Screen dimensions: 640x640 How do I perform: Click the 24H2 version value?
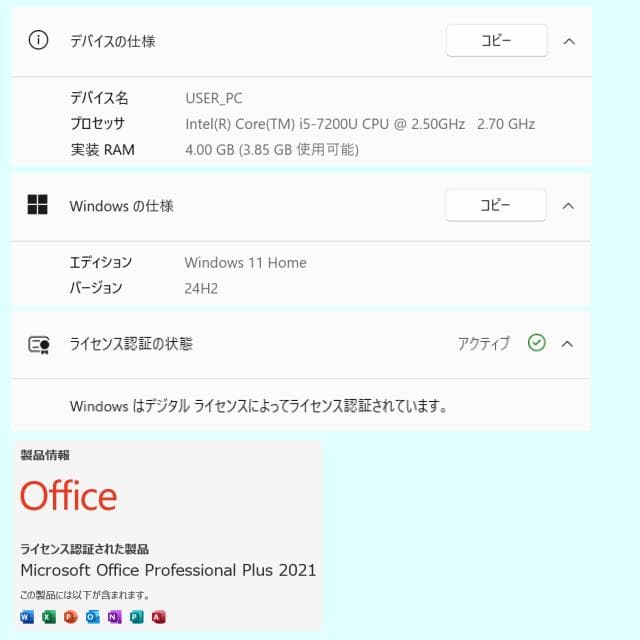(x=201, y=289)
